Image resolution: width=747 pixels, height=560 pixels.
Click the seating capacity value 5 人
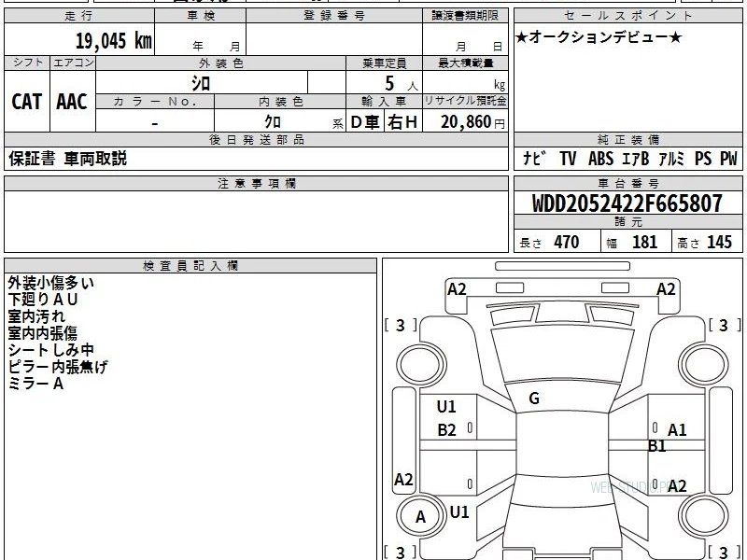coord(401,84)
